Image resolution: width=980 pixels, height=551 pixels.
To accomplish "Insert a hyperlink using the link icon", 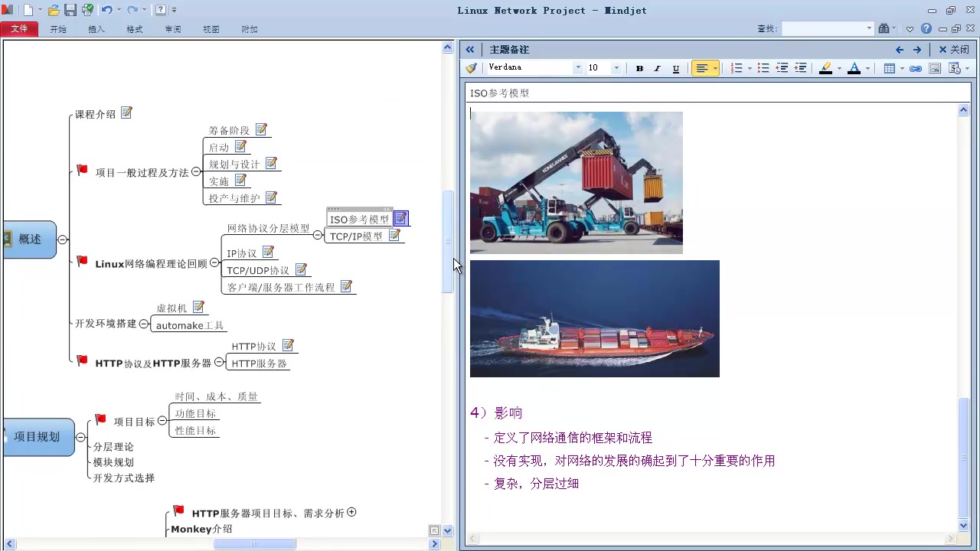I will point(916,68).
